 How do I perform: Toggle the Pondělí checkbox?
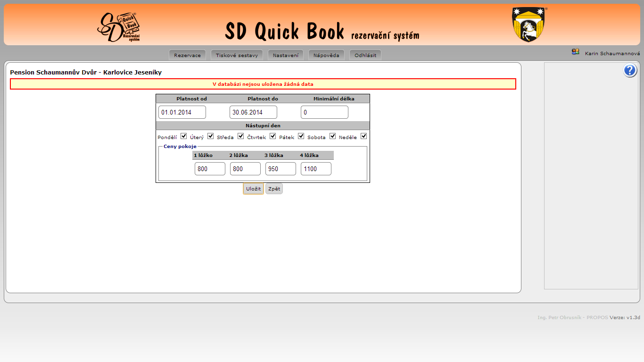pyautogui.click(x=184, y=136)
